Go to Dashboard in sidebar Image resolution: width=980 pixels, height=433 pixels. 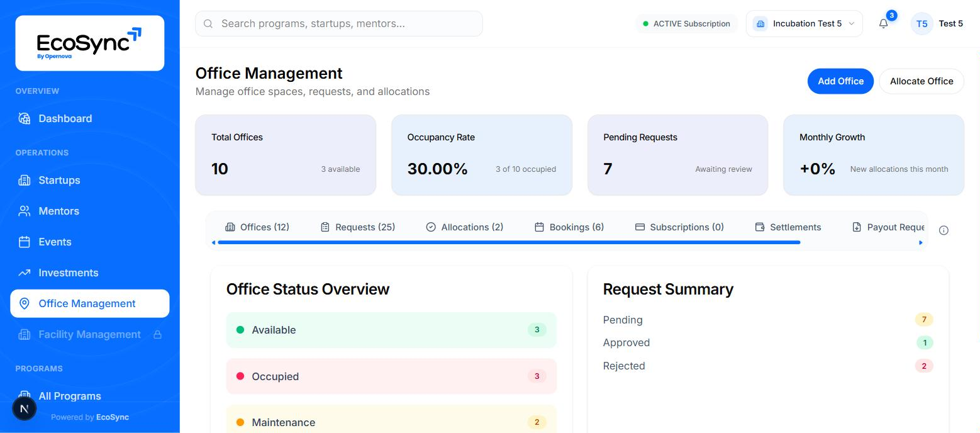89,118
